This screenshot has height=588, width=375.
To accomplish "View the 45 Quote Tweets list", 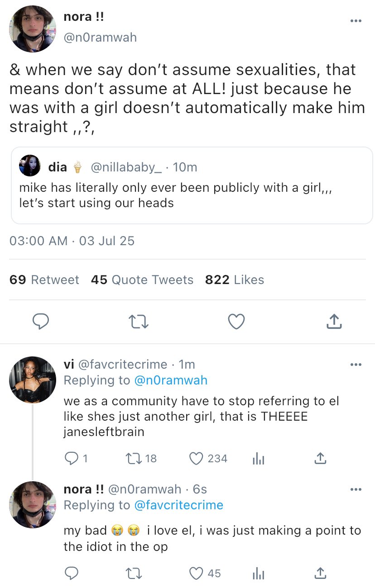I will (142, 280).
